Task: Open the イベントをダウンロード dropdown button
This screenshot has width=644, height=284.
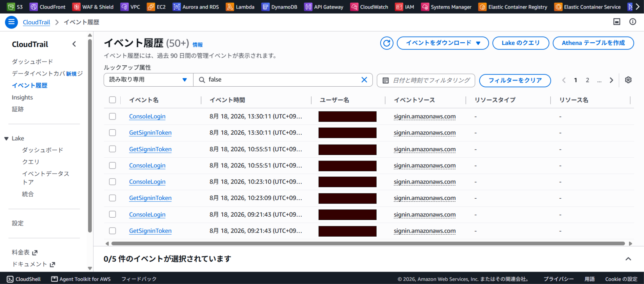Action: [443, 43]
